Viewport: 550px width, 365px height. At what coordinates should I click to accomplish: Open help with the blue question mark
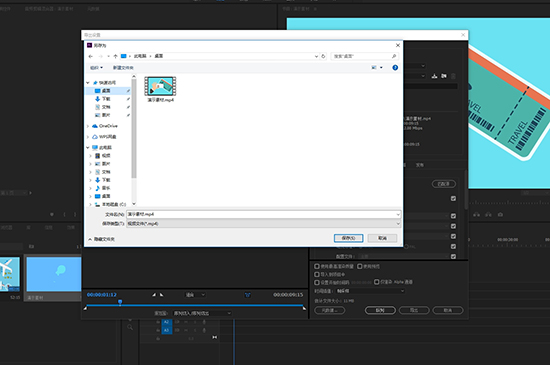click(395, 68)
